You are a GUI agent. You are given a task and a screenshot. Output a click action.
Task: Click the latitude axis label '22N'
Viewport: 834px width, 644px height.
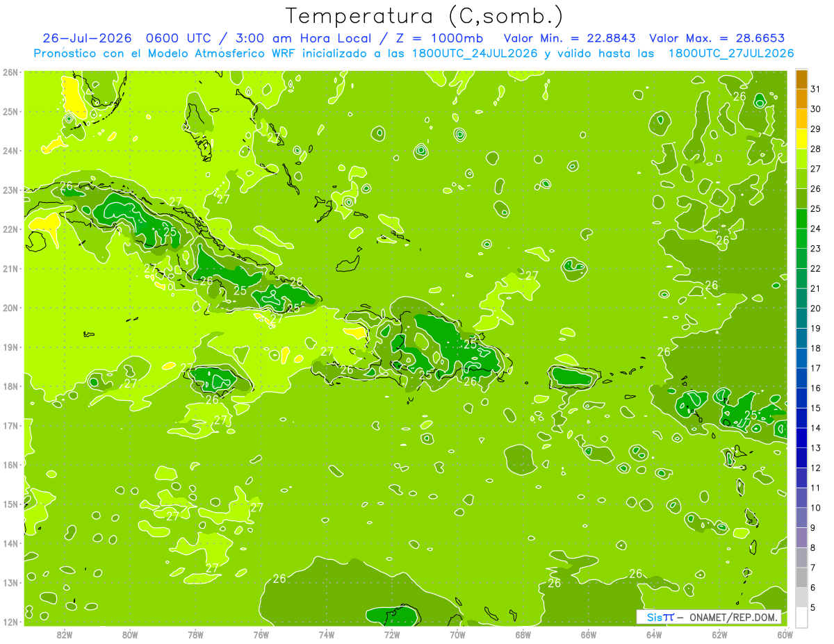[10, 229]
